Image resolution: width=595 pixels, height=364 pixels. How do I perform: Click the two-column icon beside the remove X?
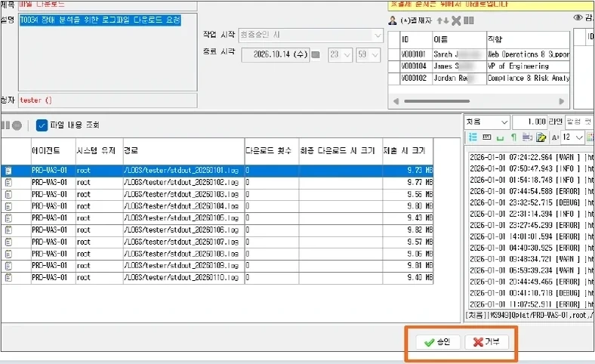pyautogui.click(x=469, y=20)
